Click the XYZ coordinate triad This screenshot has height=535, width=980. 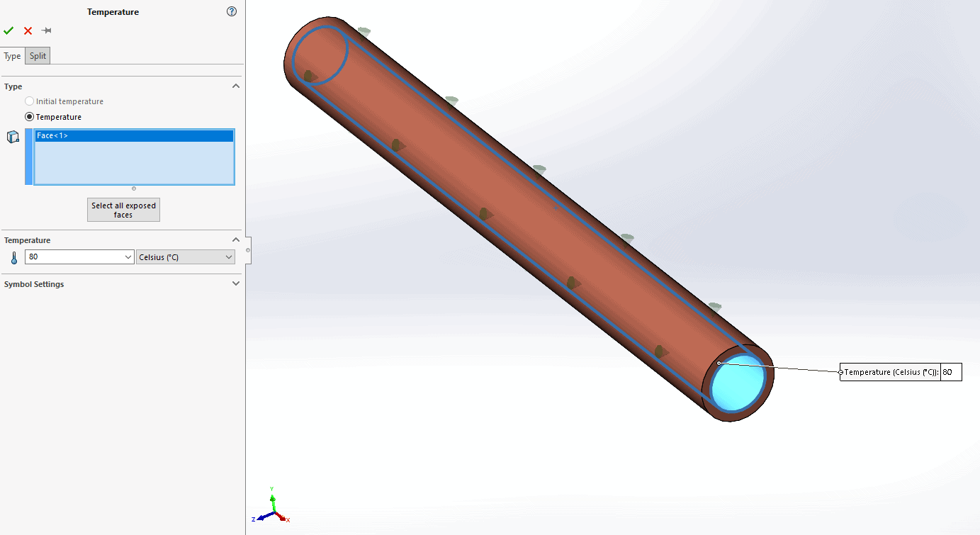point(271,507)
